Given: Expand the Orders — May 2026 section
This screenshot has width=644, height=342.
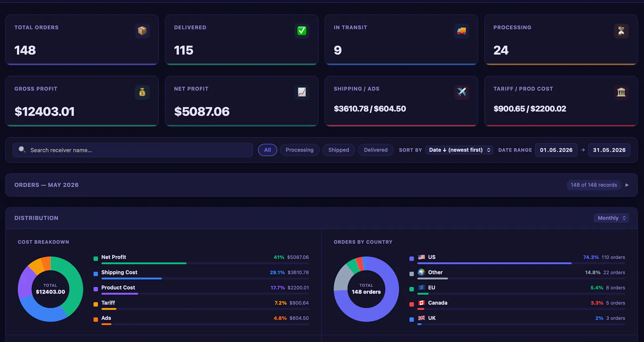Looking at the screenshot, I should coord(322,185).
